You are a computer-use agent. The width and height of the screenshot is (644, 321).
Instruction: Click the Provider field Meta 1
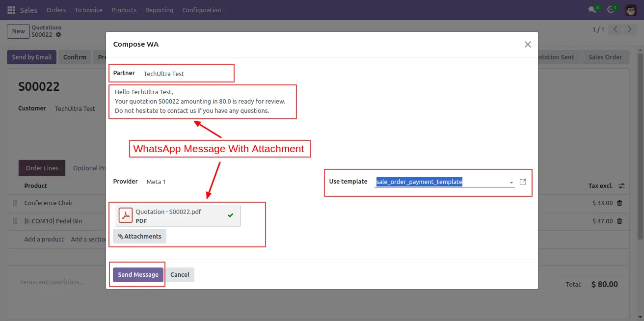pos(156,182)
